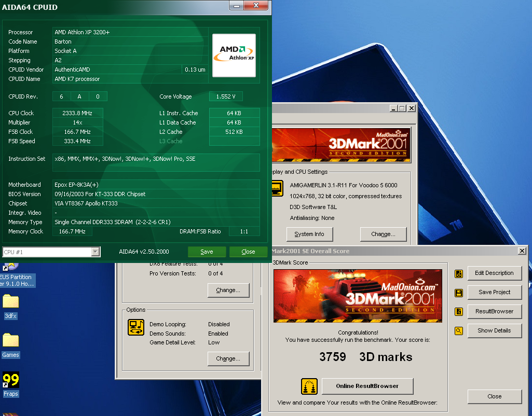Close the Overall Score dialog via Close button

click(x=494, y=397)
